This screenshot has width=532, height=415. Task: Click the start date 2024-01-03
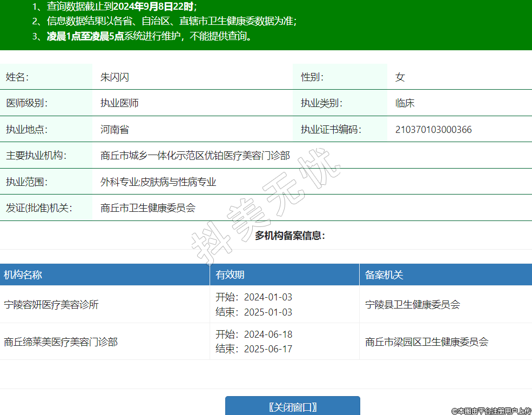pyautogui.click(x=268, y=297)
